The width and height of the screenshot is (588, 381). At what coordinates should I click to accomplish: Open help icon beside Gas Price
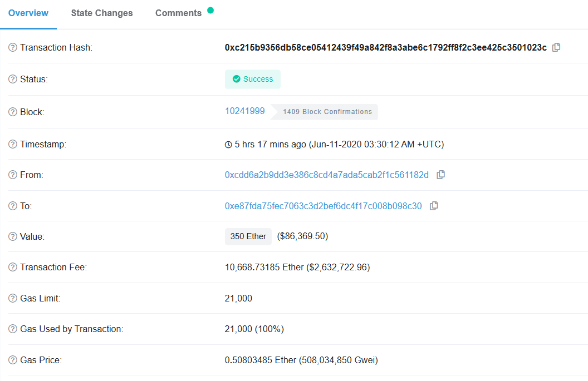(x=13, y=360)
